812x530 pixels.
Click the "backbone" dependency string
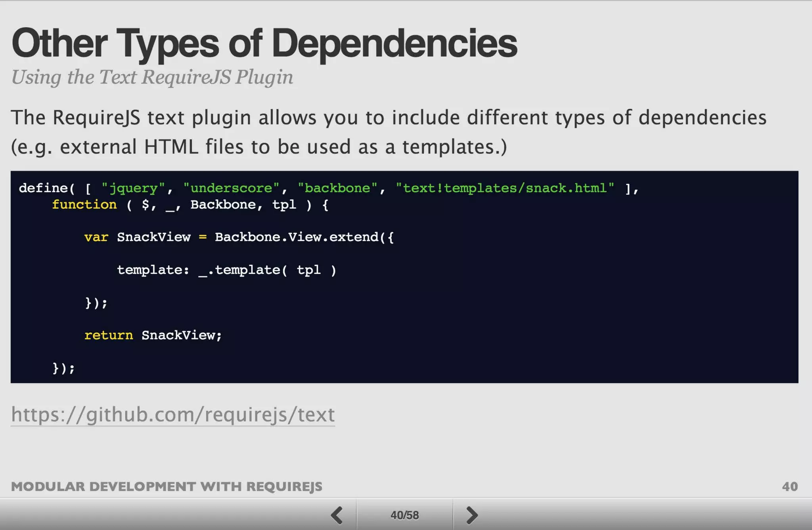click(x=337, y=188)
